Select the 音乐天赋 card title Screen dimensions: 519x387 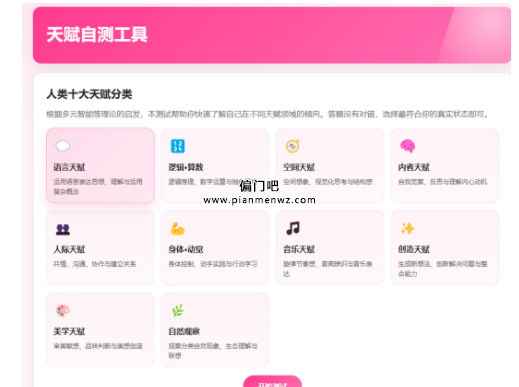[299, 249]
